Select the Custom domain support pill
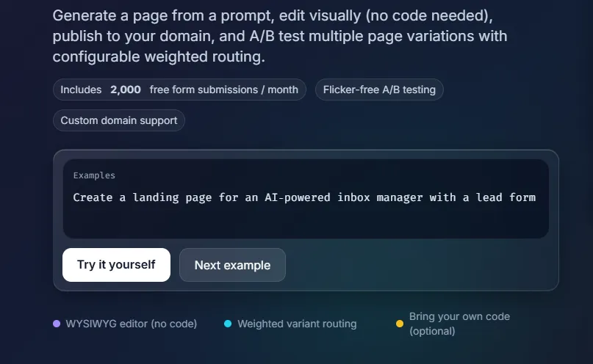The image size is (593, 364). pos(119,120)
